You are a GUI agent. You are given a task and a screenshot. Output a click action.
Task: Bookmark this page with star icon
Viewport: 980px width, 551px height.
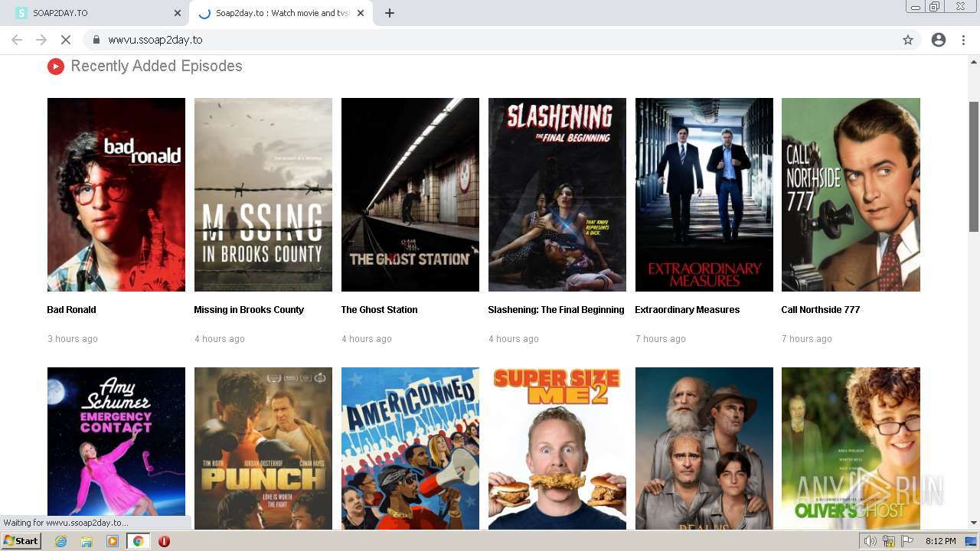pos(908,40)
